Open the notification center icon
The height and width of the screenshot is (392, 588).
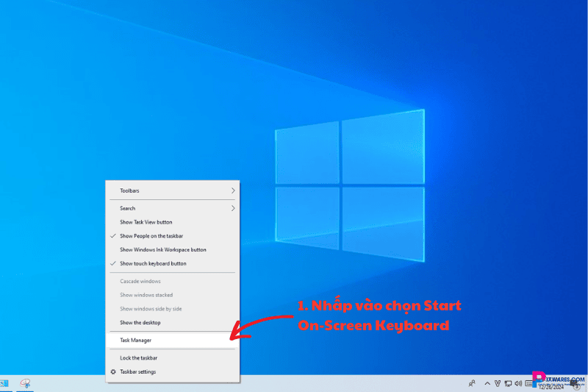click(577, 384)
